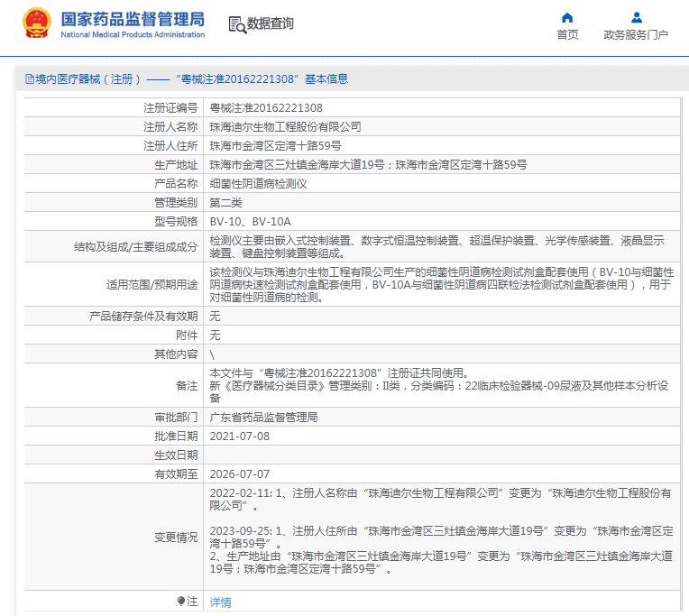689x616 pixels.
Task: Select registration number value 粤械注准20162221308
Action: [266, 108]
